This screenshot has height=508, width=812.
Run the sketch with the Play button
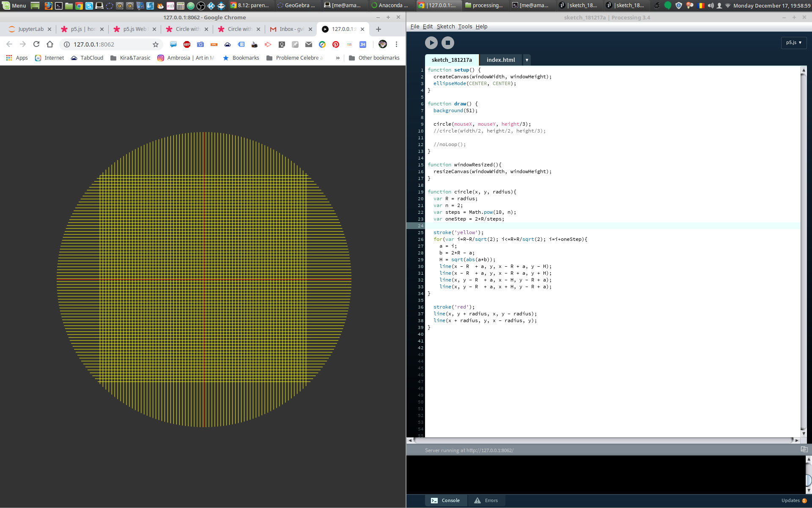[431, 43]
